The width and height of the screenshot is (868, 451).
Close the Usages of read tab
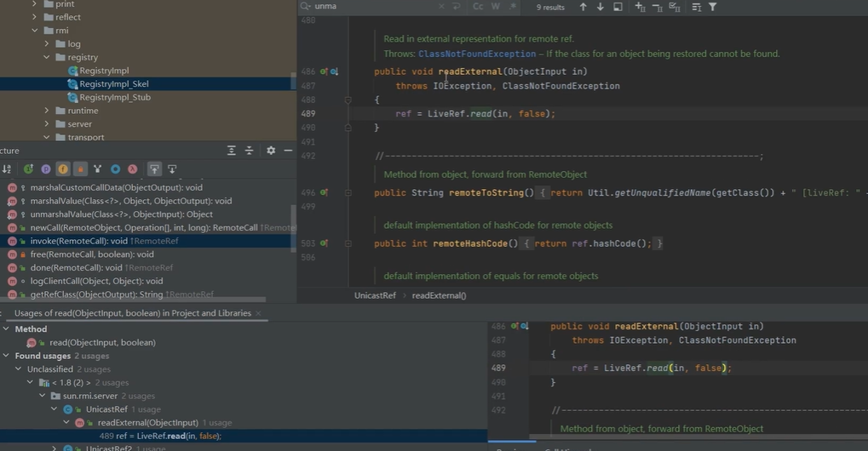tap(259, 313)
